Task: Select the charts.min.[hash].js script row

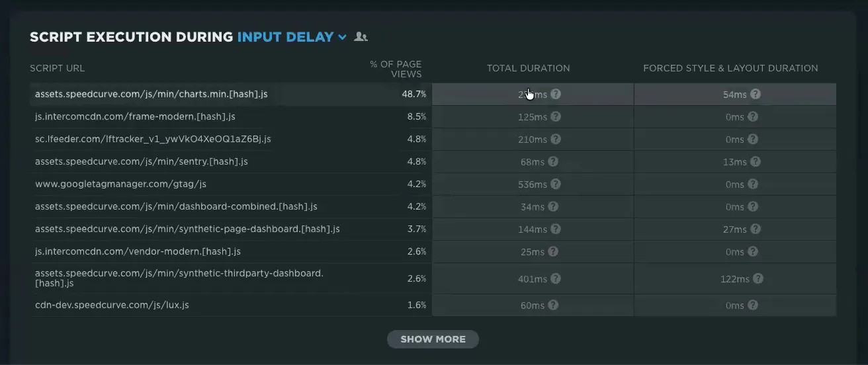Action: (x=433, y=95)
